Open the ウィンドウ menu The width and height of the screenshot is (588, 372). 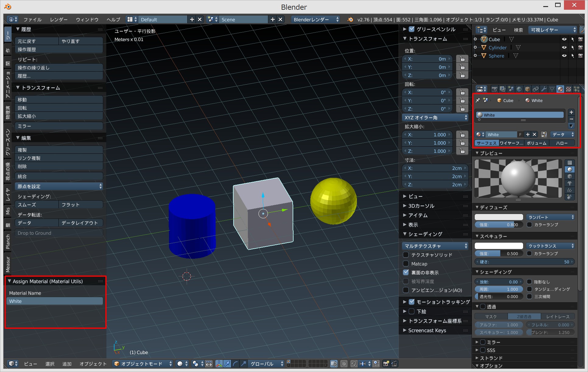pyautogui.click(x=87, y=19)
